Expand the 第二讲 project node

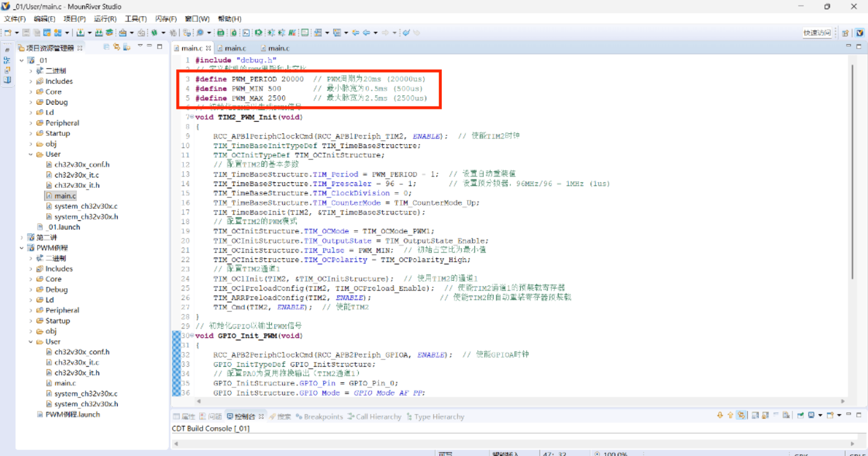[x=21, y=237]
